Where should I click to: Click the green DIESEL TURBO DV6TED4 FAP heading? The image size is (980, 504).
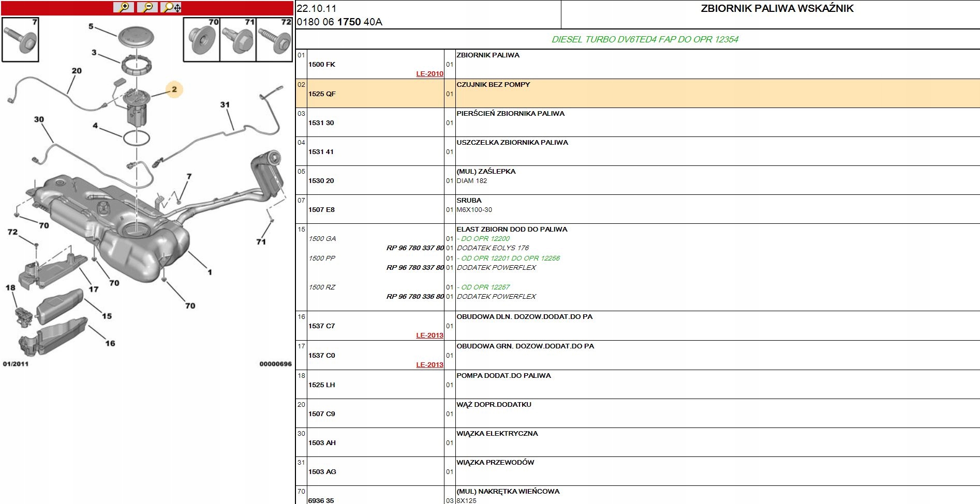pyautogui.click(x=645, y=39)
